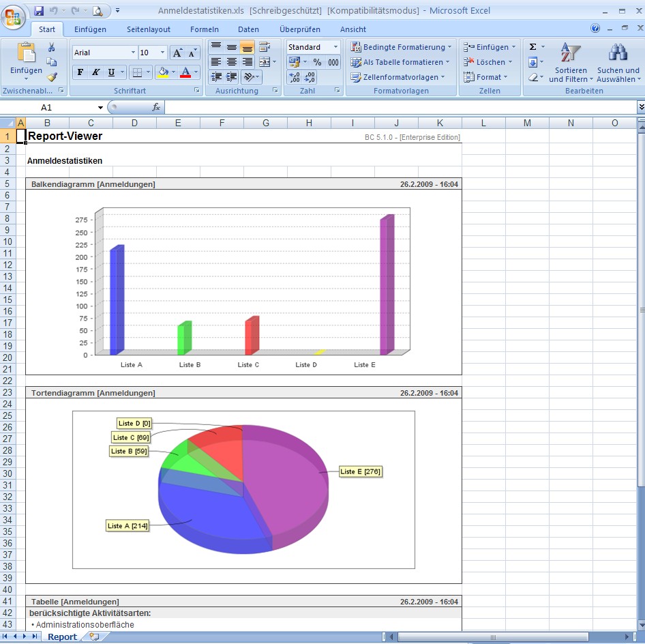The image size is (645, 644).
Task: Select the Report sheet tab
Action: (62, 636)
